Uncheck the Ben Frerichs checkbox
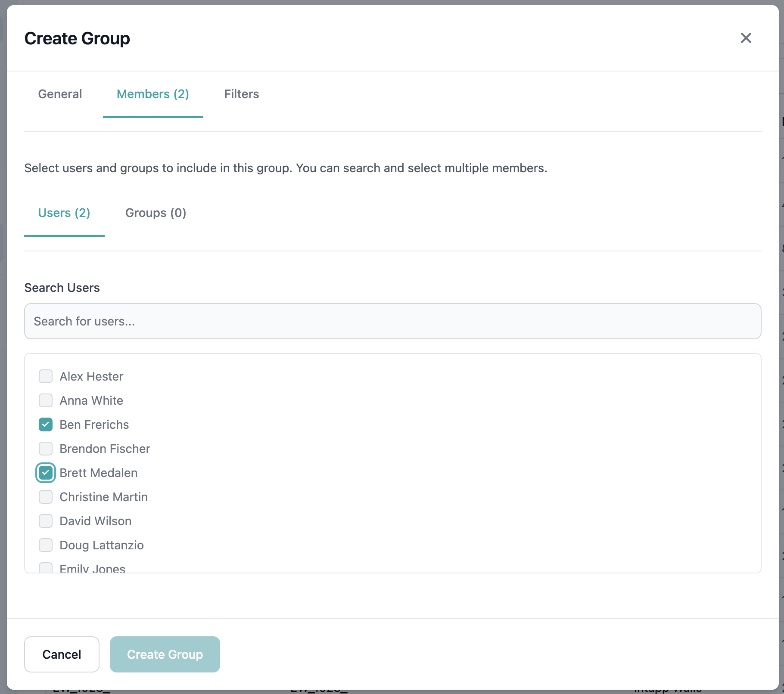 (x=46, y=424)
